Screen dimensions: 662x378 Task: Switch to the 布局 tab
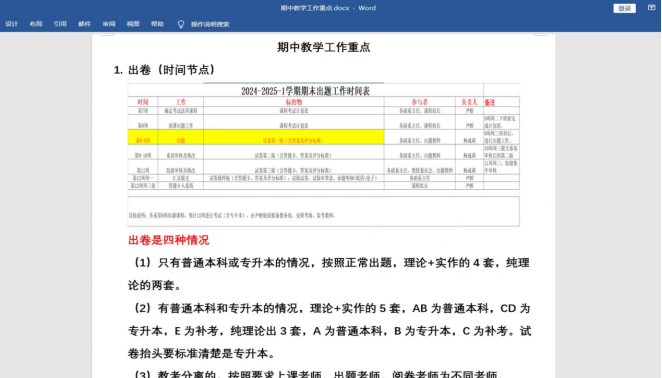[x=36, y=24]
